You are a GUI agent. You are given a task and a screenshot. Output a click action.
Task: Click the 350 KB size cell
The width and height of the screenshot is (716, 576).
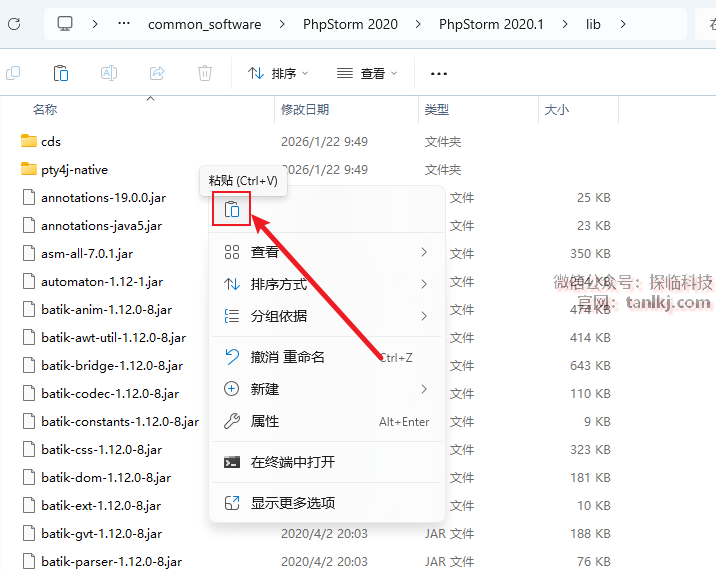(590, 254)
